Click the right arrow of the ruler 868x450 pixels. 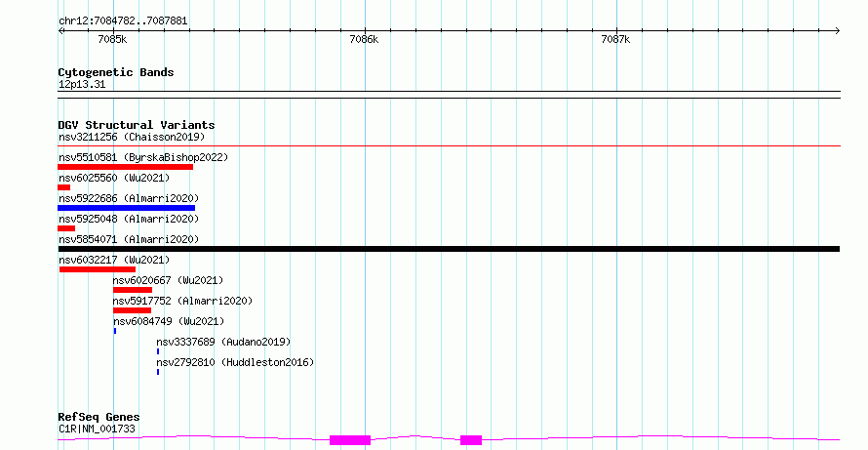point(837,31)
